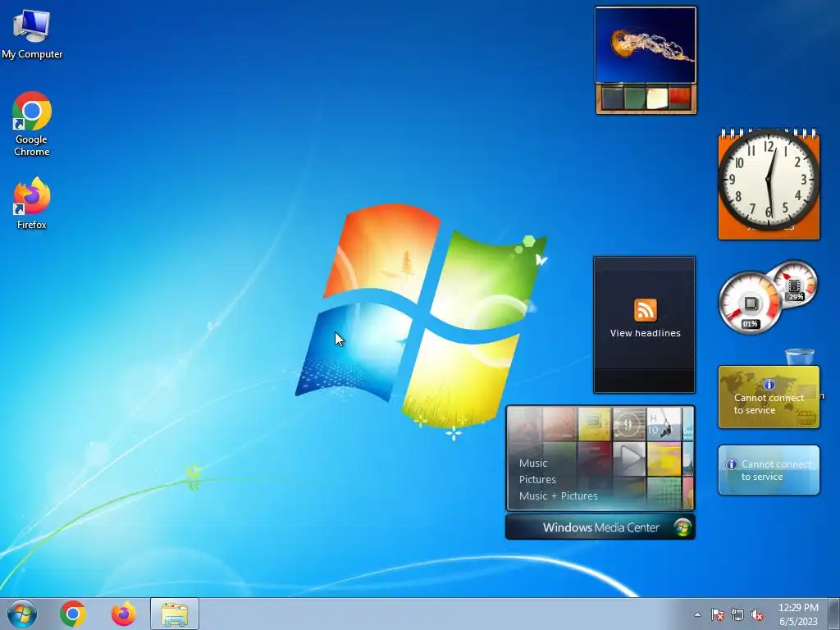The width and height of the screenshot is (840, 630).
Task: Launch Firefox from the taskbar
Action: point(124,614)
